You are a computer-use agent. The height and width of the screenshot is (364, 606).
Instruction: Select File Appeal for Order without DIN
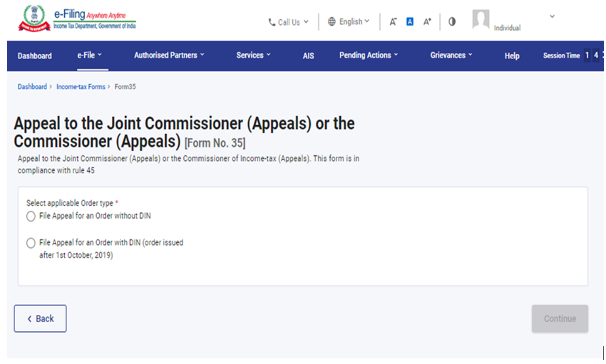click(x=31, y=217)
